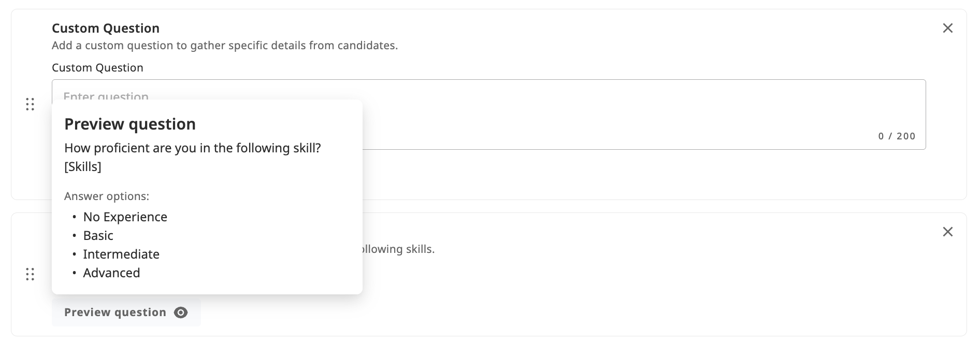Click the eye preview icon next to Preview question text
Screen dimensions: 980x341
pyautogui.click(x=181, y=312)
